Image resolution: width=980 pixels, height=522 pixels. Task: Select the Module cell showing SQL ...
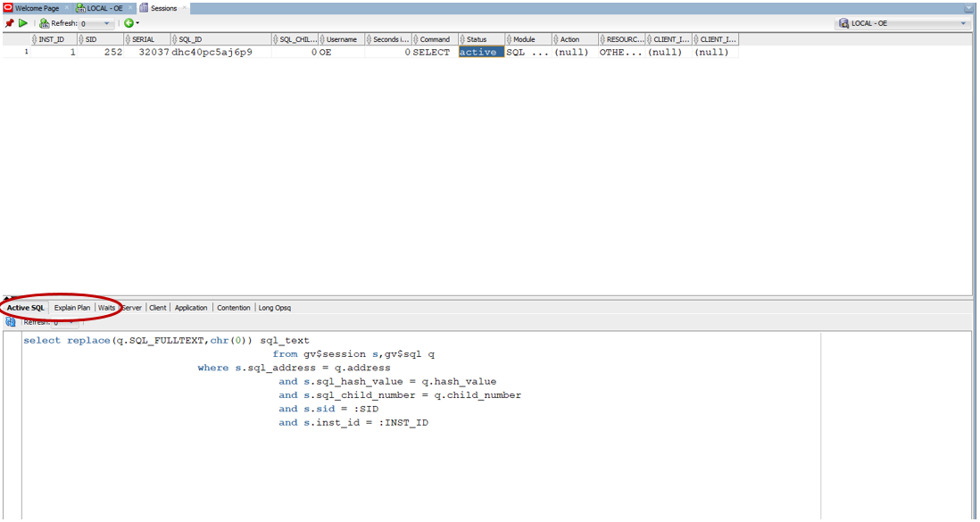click(528, 53)
